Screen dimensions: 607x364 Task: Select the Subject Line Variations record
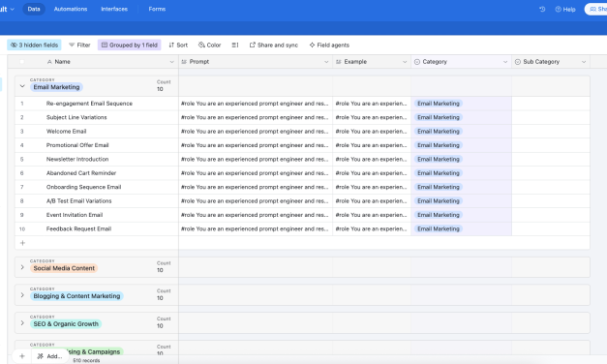[x=76, y=117]
